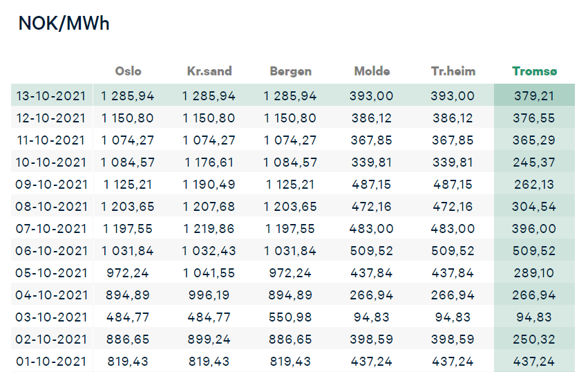The width and height of the screenshot is (588, 372).
Task: Select the Oslo column header
Action: (128, 71)
